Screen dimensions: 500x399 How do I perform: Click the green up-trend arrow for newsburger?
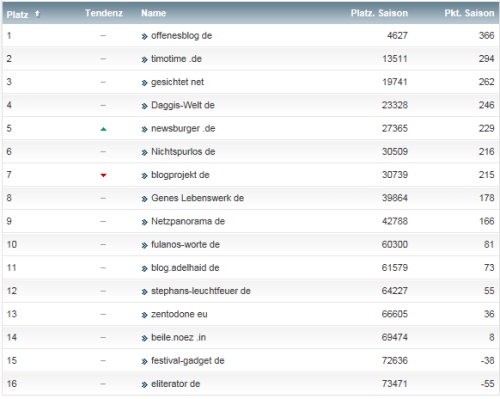(x=103, y=129)
